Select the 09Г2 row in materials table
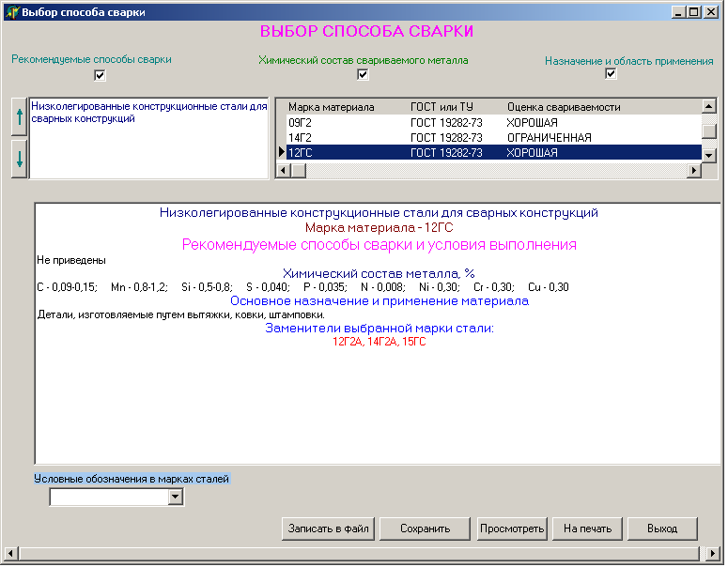Viewport: 728px width, 567px height. click(x=493, y=123)
